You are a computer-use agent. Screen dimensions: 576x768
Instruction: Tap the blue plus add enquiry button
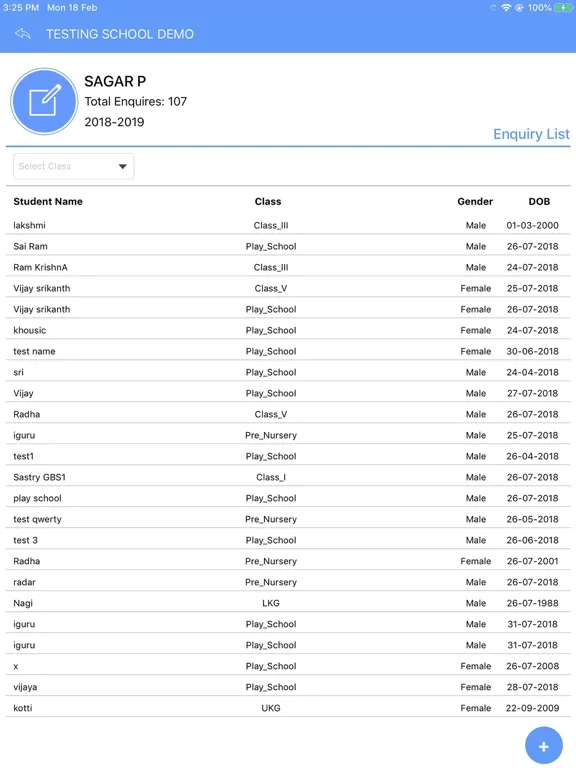click(544, 746)
